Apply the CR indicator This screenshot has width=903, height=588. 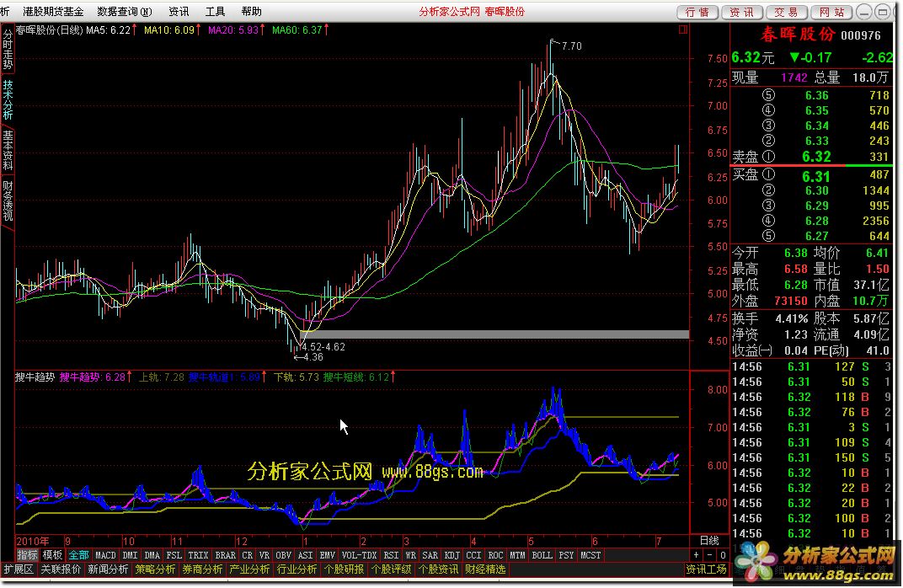247,555
